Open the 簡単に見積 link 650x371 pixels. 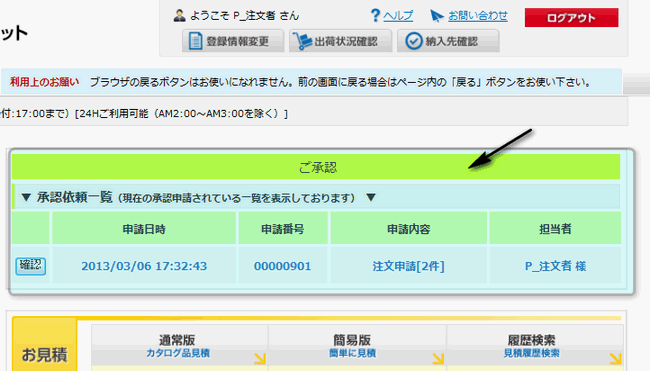[352, 353]
